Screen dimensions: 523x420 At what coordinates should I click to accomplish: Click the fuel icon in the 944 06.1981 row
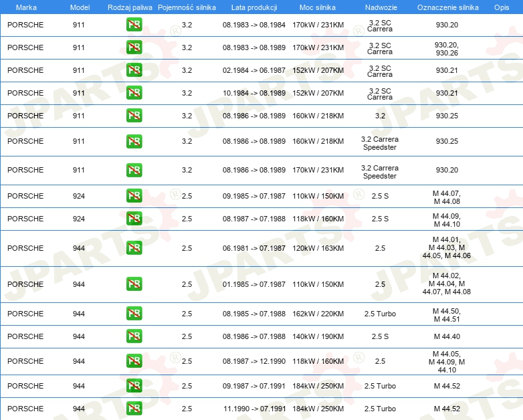coord(134,248)
